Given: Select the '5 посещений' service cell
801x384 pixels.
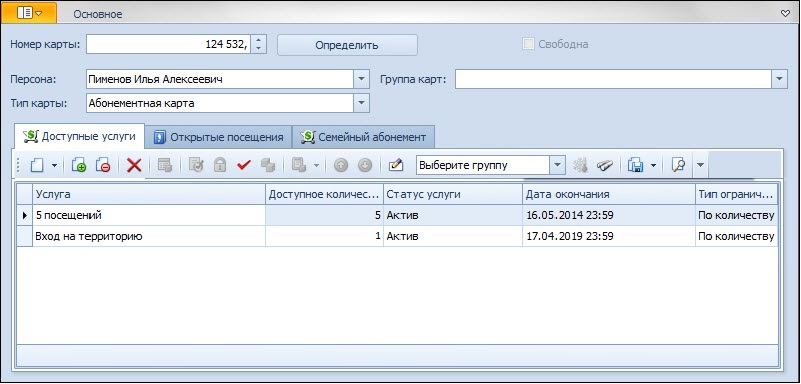Looking at the screenshot, I should click(149, 215).
